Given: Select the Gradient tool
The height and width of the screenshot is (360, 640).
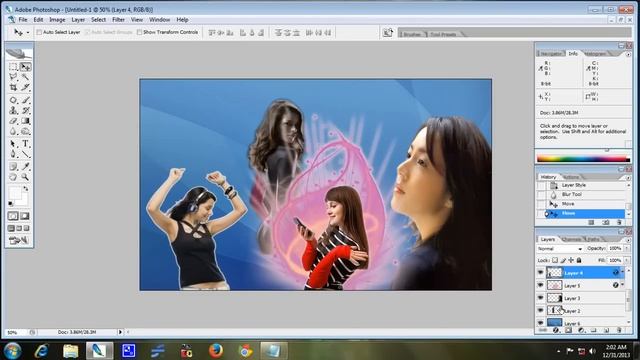Looking at the screenshot, I should point(25,121).
